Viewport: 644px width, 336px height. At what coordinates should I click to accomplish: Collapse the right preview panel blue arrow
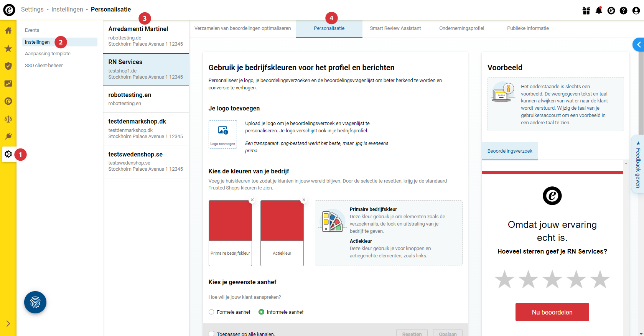coord(638,44)
